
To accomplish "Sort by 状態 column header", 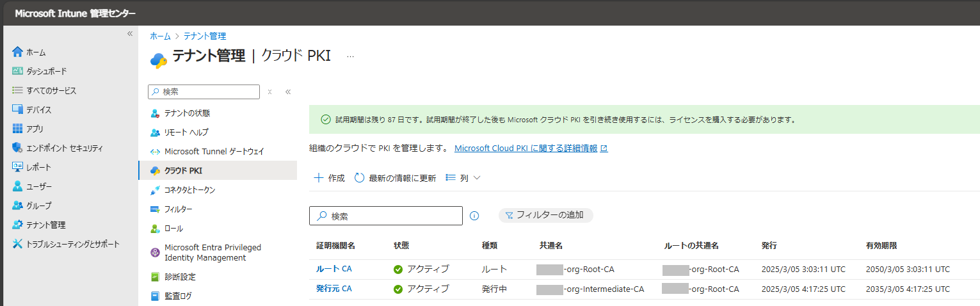I will (401, 246).
